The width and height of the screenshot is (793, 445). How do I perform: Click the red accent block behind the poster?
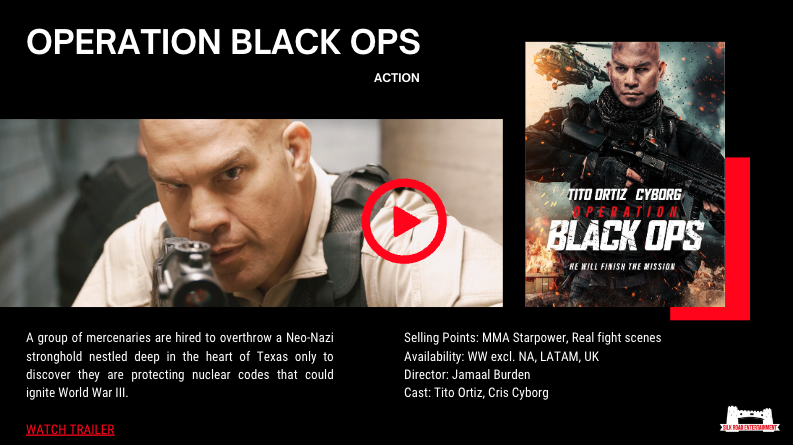(737, 239)
